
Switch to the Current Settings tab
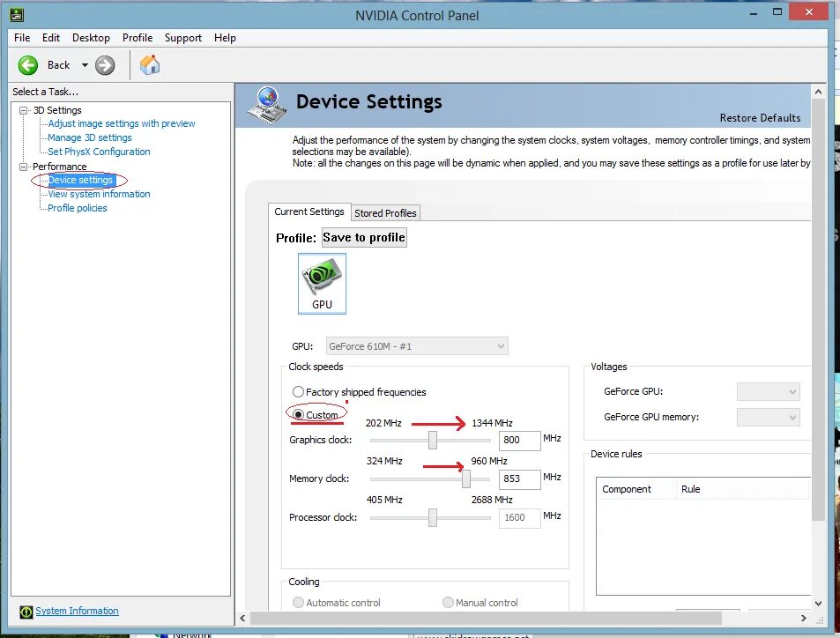309,211
